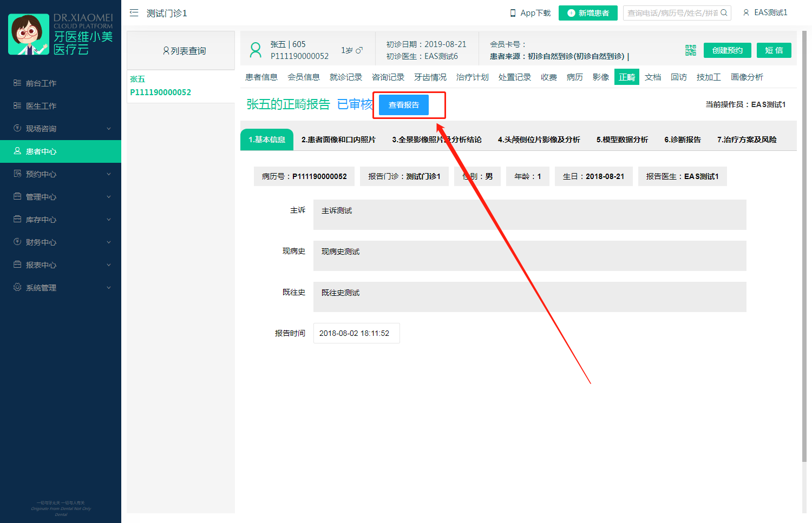Click the Dr. Xiaomei cloud platform logo
812x523 pixels.
tap(60, 35)
